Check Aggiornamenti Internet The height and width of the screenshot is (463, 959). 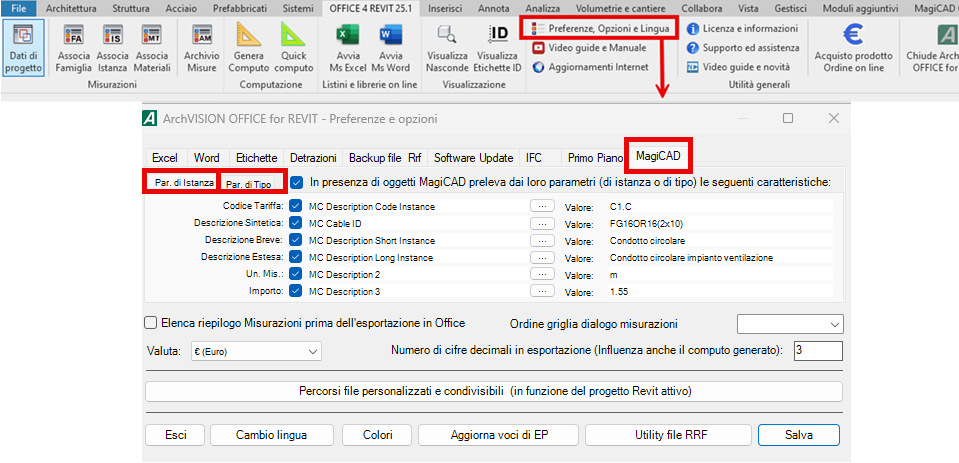590,67
